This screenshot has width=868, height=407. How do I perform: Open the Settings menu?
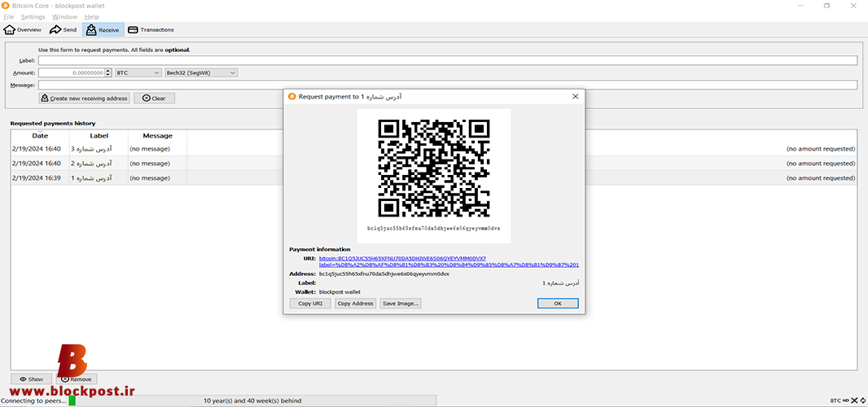click(33, 17)
